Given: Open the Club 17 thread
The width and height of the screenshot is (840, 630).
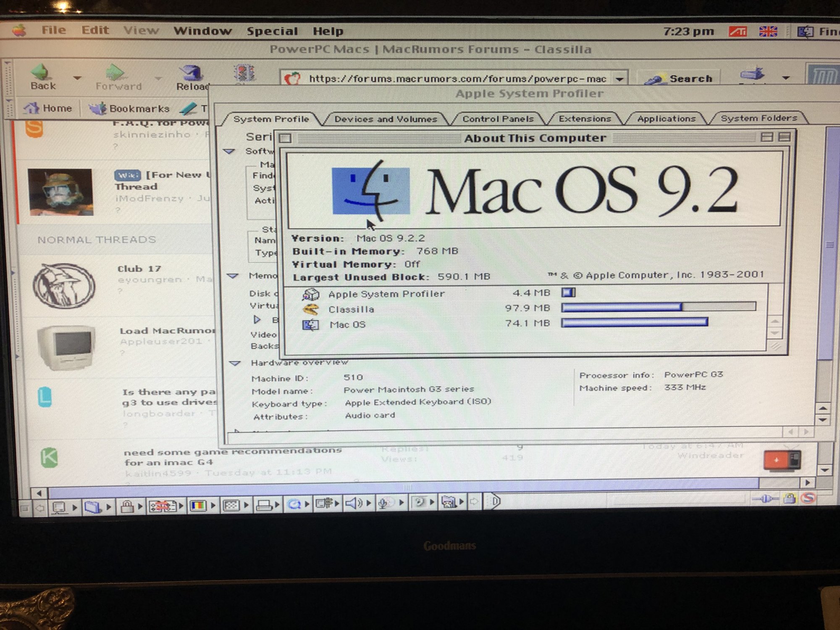Looking at the screenshot, I should 139,269.
